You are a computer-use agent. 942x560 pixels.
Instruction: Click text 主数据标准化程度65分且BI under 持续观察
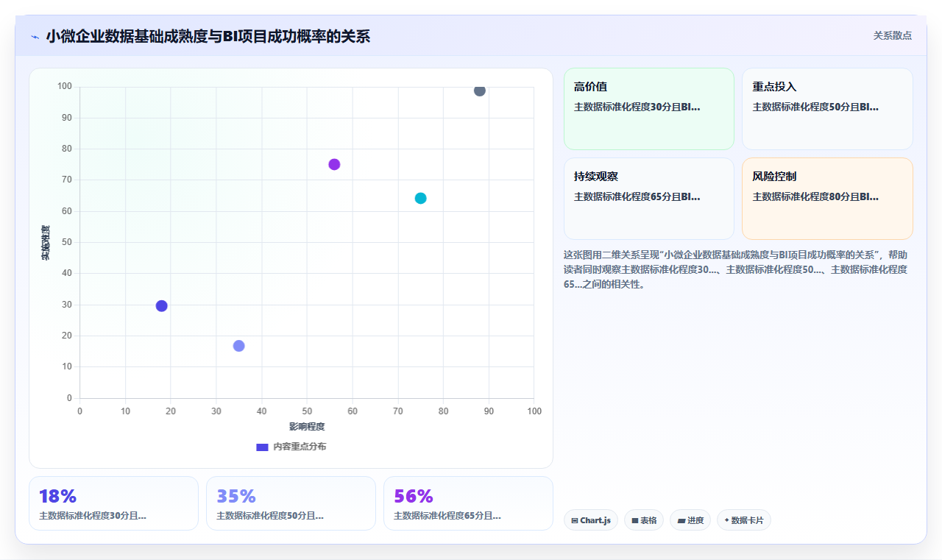[x=637, y=196]
